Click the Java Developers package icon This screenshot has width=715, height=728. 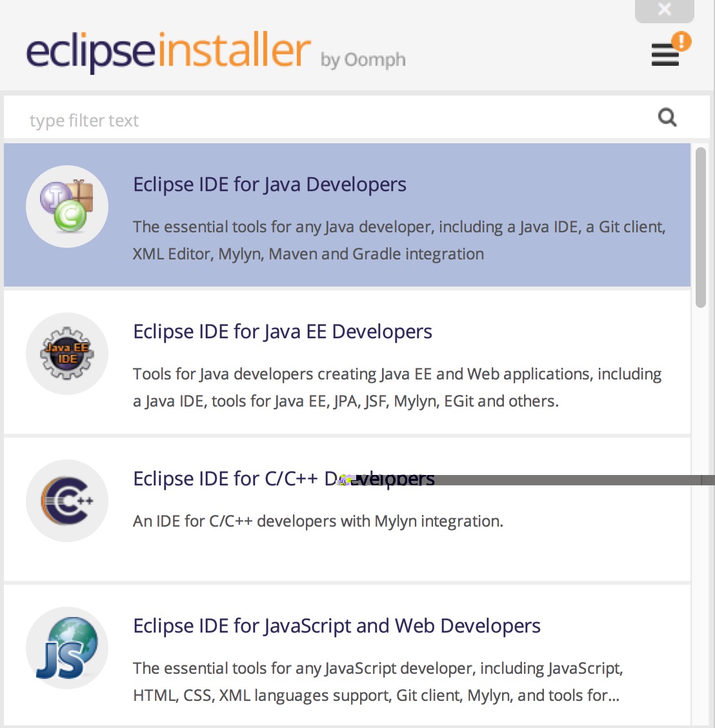[67, 207]
